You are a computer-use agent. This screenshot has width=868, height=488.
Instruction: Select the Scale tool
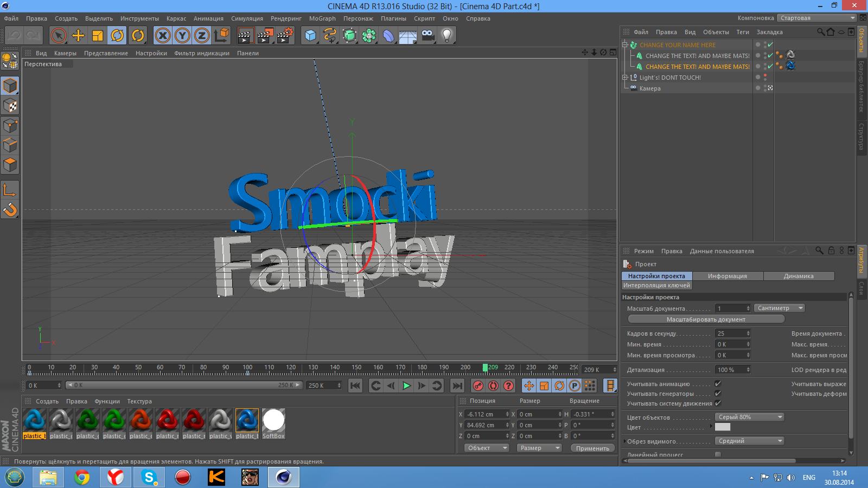click(98, 36)
